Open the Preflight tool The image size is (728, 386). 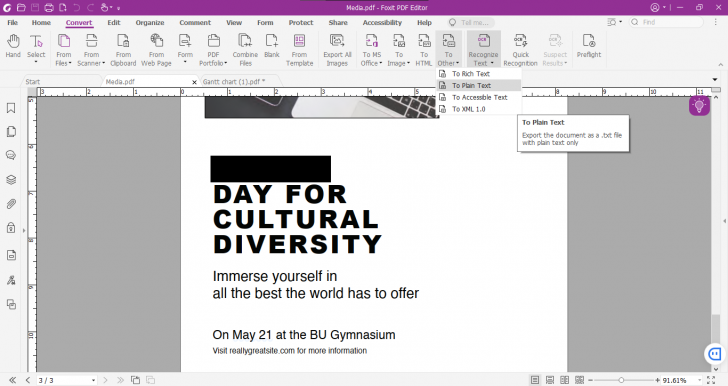(589, 46)
